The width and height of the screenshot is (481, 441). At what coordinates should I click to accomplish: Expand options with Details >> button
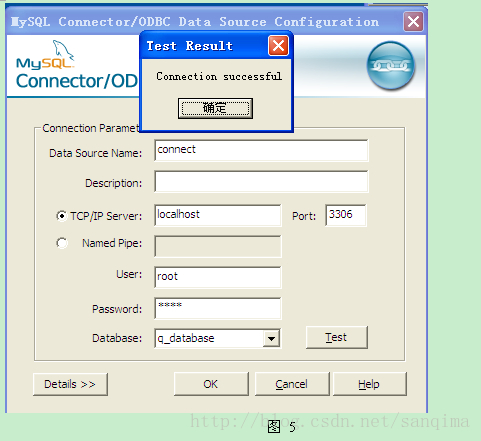pos(70,384)
